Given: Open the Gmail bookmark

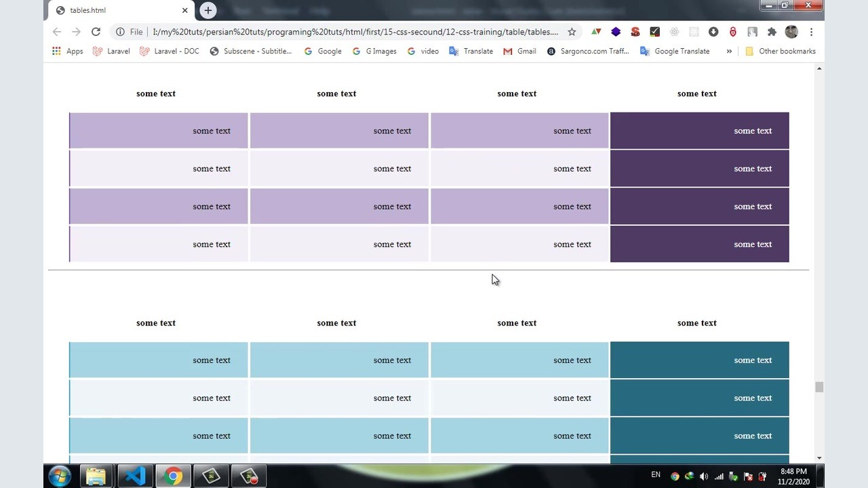Looking at the screenshot, I should 519,51.
